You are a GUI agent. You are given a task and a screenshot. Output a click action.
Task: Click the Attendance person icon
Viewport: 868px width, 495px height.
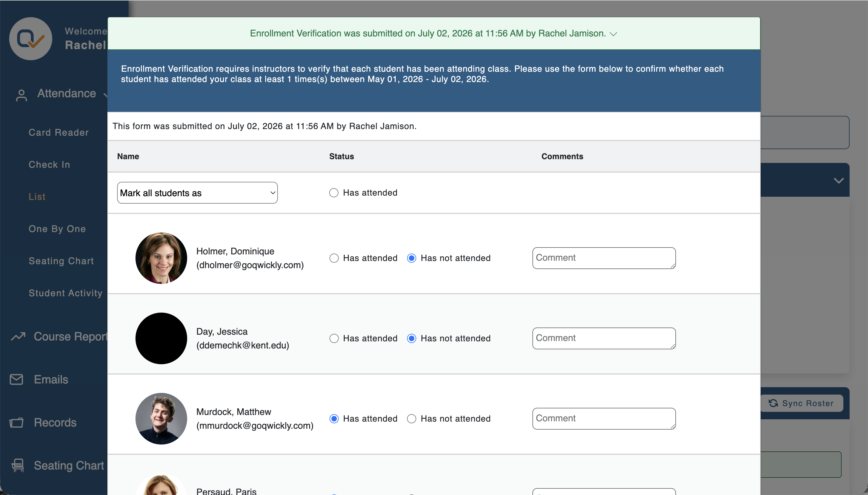coord(22,96)
